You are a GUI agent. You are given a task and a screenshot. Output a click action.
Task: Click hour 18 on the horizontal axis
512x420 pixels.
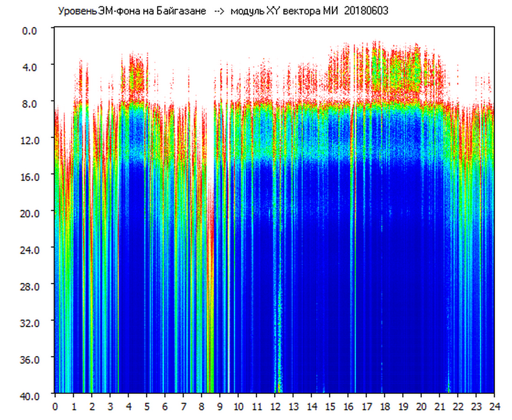tap(384, 406)
